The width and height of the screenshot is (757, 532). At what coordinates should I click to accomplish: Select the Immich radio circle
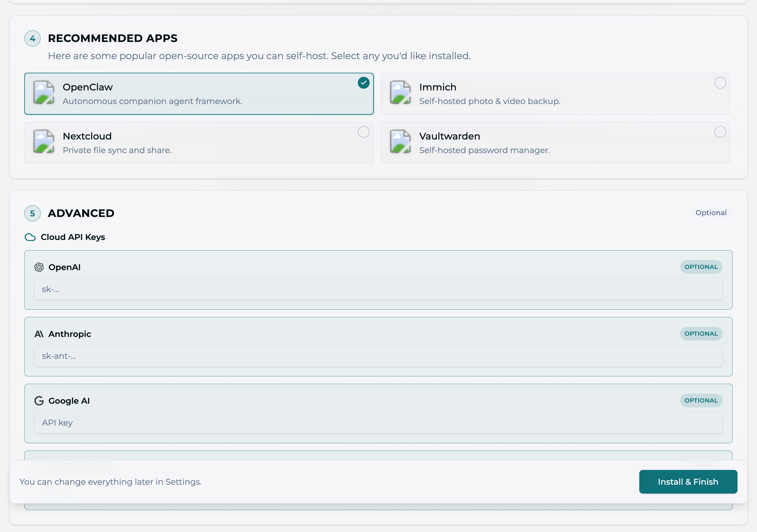click(720, 83)
